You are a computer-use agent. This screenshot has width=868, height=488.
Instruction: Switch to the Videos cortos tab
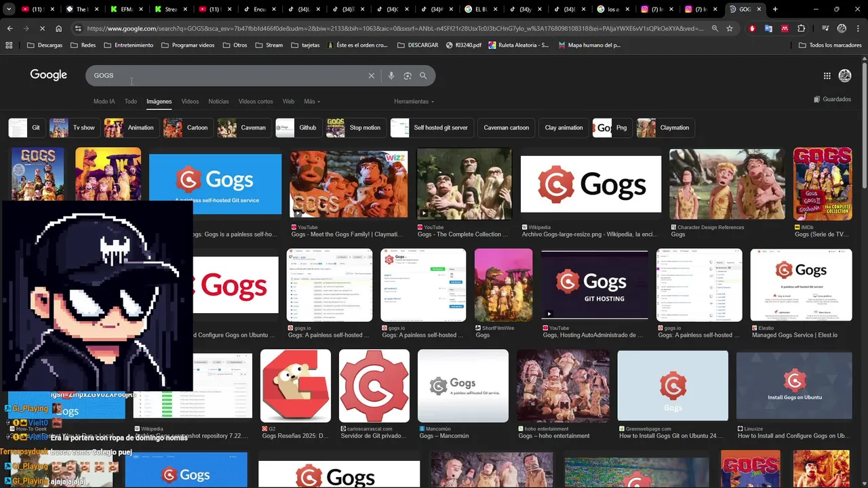click(x=256, y=102)
